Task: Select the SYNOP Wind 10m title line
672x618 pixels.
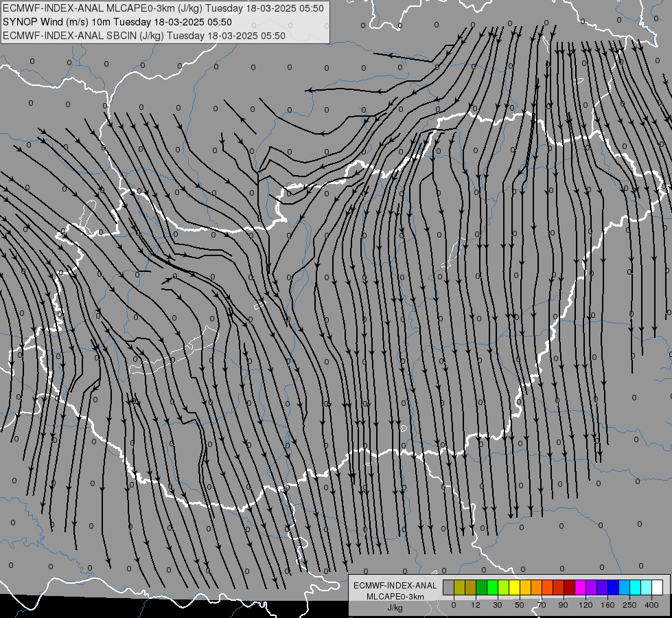Action: click(117, 22)
